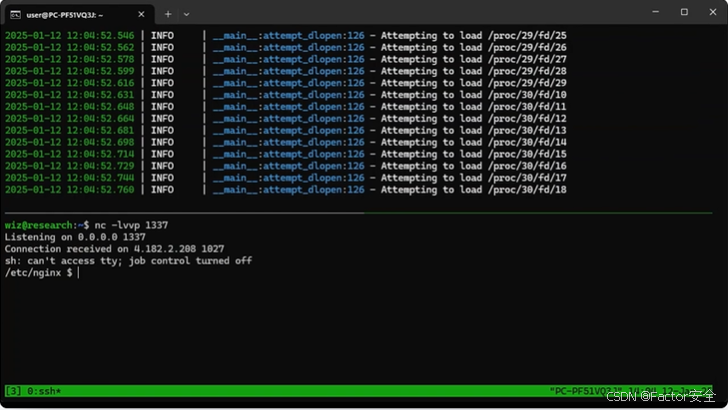The image size is (728, 410).
Task: Click the log line ending /proc/30/fd/17
Action: click(286, 178)
